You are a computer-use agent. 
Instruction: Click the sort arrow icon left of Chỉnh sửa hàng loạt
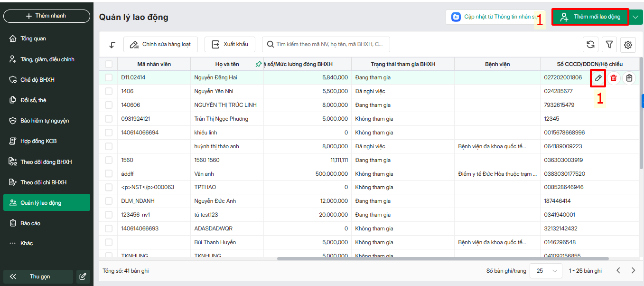[x=112, y=45]
